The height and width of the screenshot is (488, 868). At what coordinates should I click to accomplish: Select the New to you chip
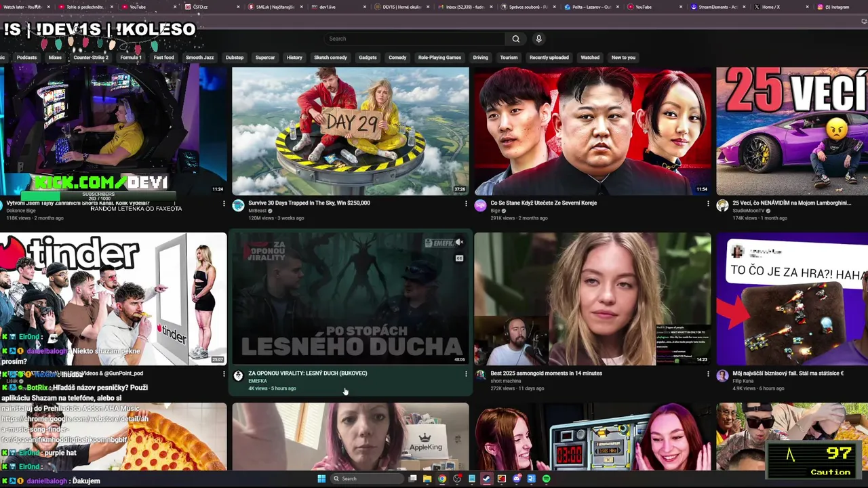(623, 58)
